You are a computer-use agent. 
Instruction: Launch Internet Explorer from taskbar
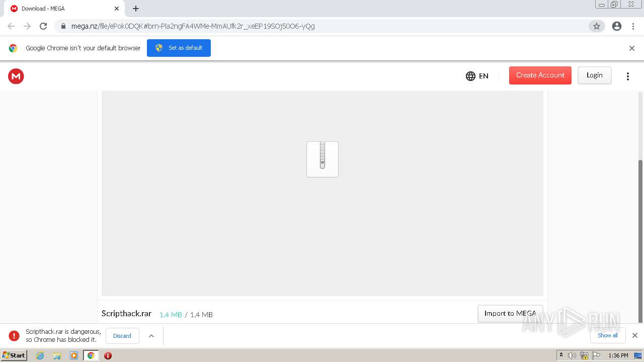point(40,355)
